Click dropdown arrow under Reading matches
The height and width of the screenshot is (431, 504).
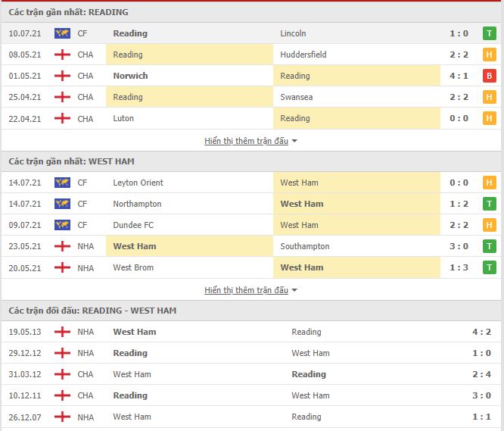click(x=294, y=141)
